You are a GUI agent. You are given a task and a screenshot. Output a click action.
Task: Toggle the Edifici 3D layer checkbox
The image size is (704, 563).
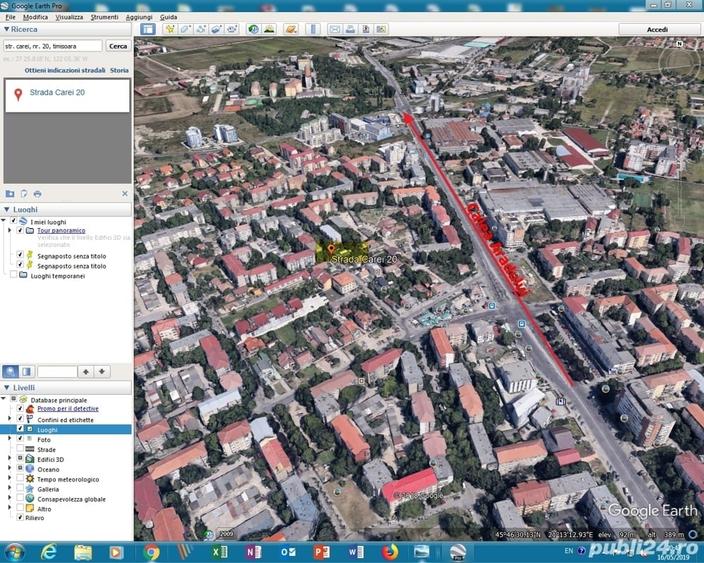[x=20, y=458]
